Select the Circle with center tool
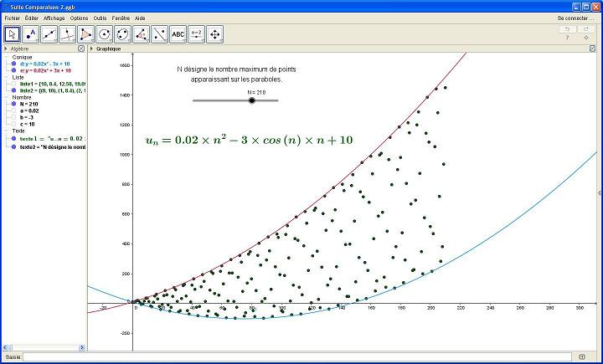The image size is (603, 364). [x=105, y=34]
